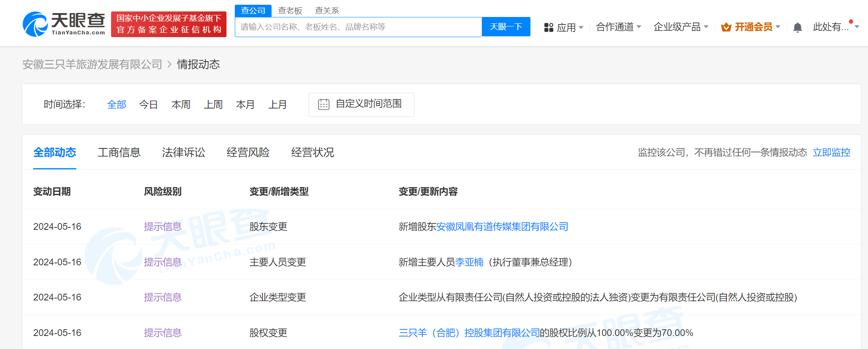The image size is (868, 349).
Task: Open the 安徽三只羊旅游发展有限公司 breadcrumb link
Action: [92, 64]
